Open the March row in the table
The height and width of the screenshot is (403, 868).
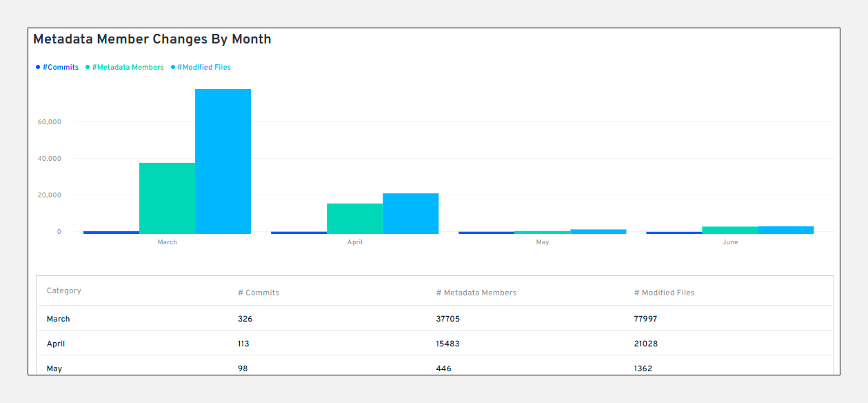59,318
